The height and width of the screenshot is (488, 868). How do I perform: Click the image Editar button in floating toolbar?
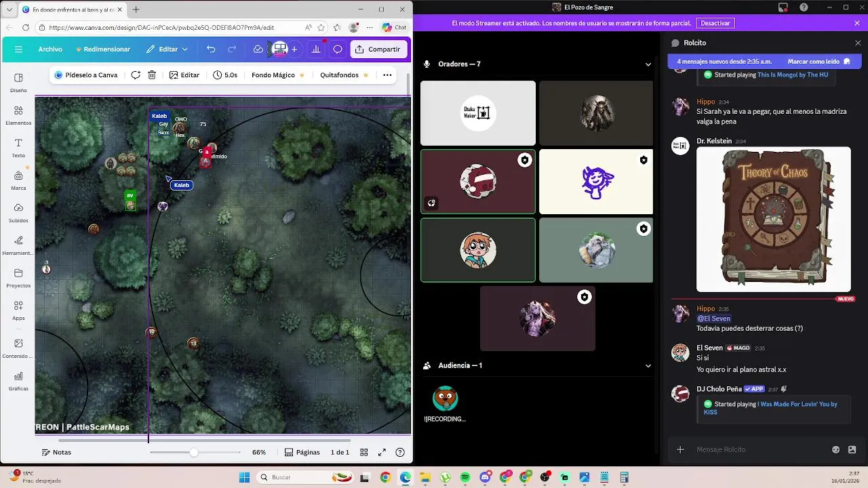(x=184, y=75)
